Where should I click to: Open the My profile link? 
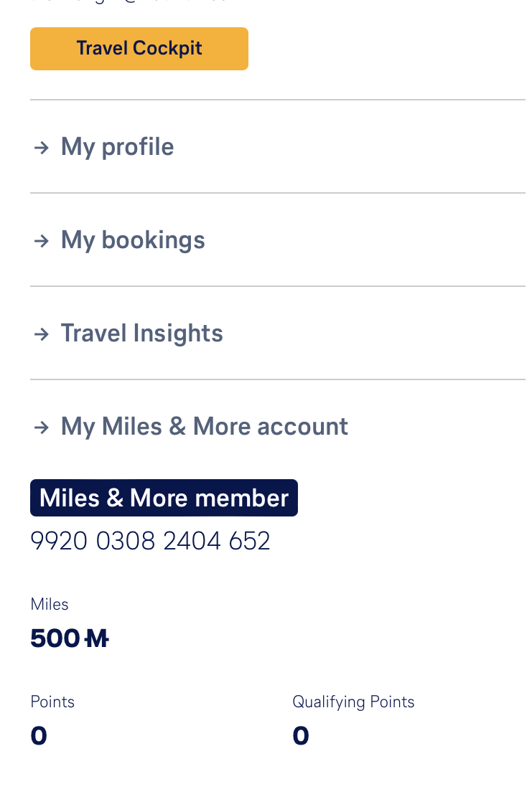point(117,147)
